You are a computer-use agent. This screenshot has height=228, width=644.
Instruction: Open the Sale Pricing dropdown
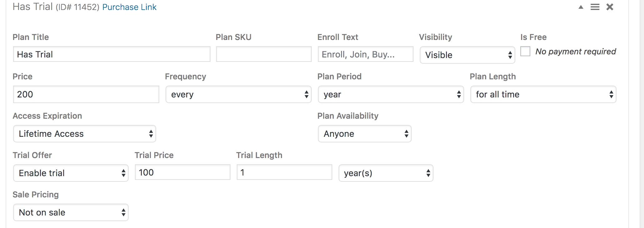pyautogui.click(x=71, y=212)
